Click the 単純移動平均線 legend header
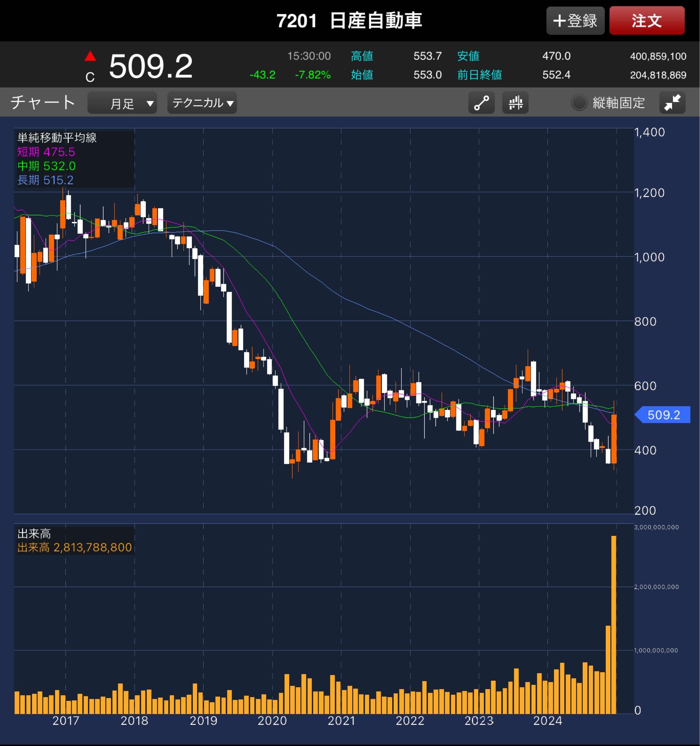 click(57, 138)
